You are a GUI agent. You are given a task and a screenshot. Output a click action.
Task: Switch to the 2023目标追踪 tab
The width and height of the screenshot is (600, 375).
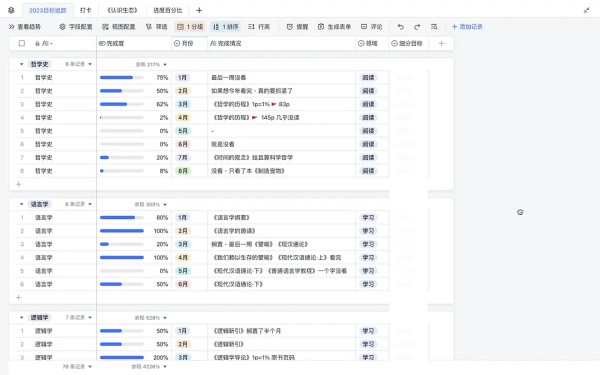tap(47, 10)
